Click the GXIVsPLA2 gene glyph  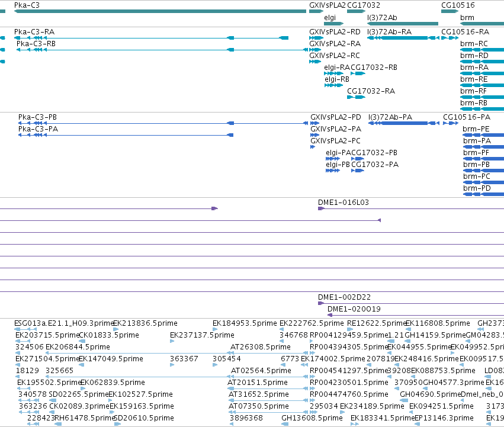316,11
